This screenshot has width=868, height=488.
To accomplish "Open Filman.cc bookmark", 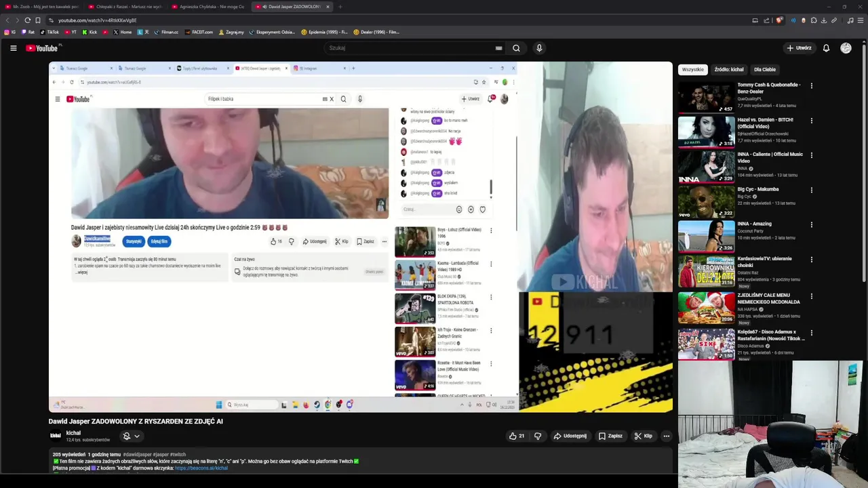I will tap(166, 32).
